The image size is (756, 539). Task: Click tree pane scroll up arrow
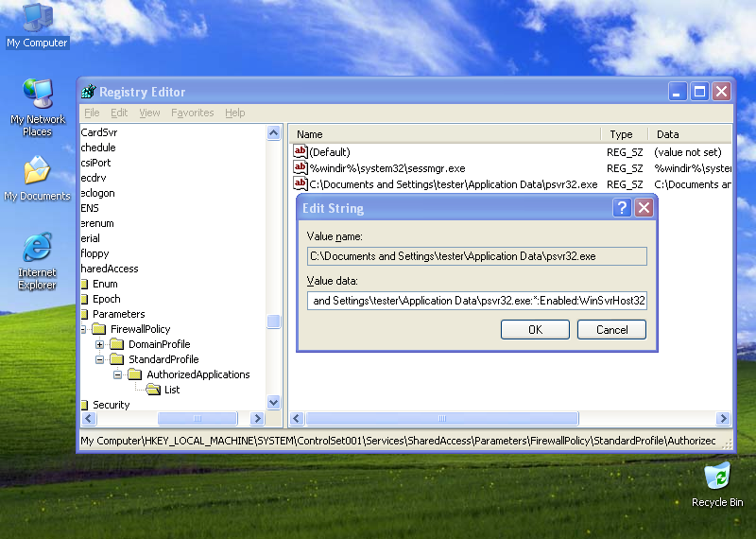[273, 132]
